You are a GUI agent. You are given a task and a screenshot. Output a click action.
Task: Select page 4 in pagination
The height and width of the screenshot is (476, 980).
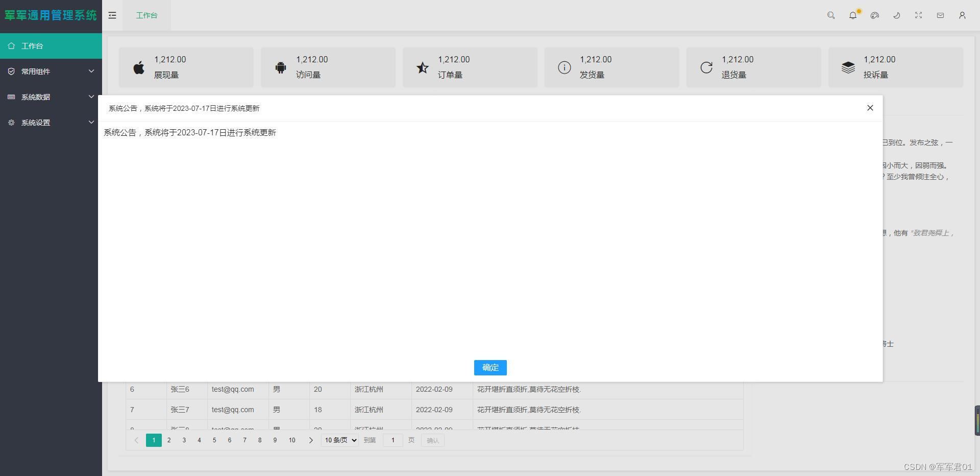199,440
